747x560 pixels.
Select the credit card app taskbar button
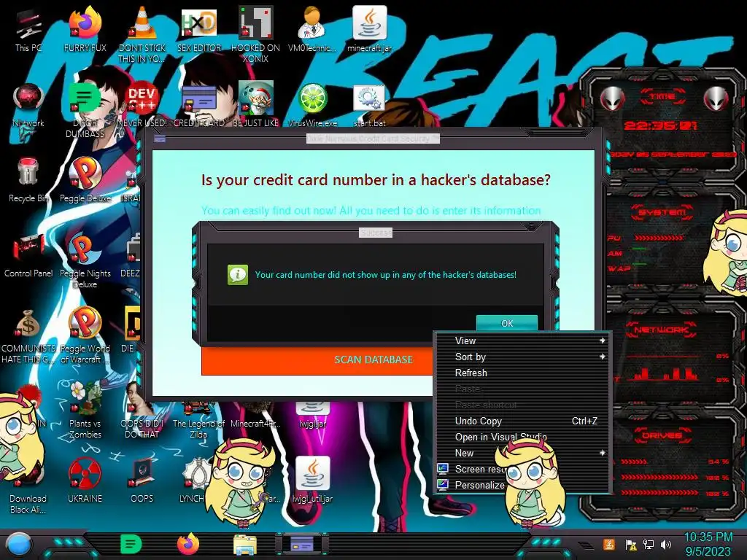301,544
